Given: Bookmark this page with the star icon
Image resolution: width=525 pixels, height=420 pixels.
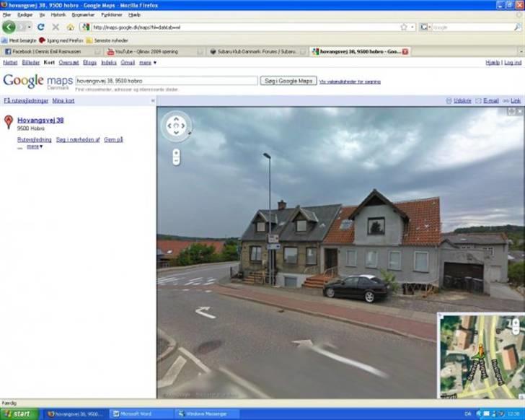Looking at the screenshot, I should (403, 27).
